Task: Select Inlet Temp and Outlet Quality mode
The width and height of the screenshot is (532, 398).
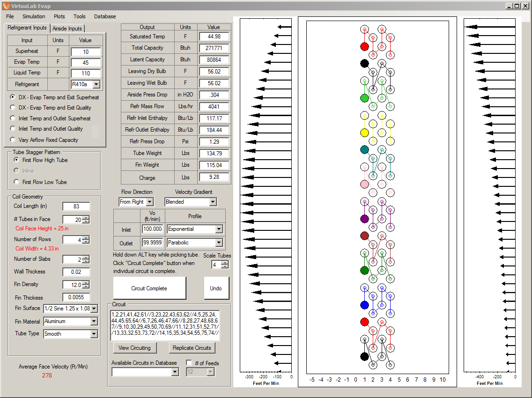Action: tap(12, 129)
